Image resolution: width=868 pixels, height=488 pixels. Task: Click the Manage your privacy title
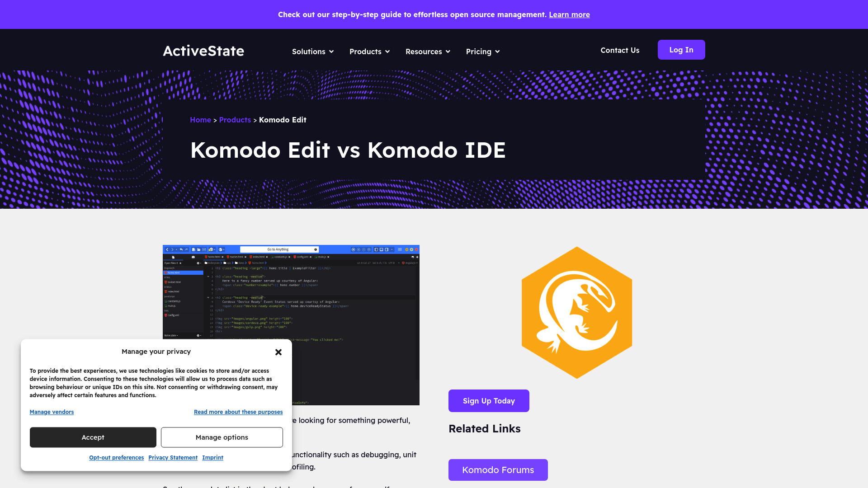pyautogui.click(x=156, y=352)
